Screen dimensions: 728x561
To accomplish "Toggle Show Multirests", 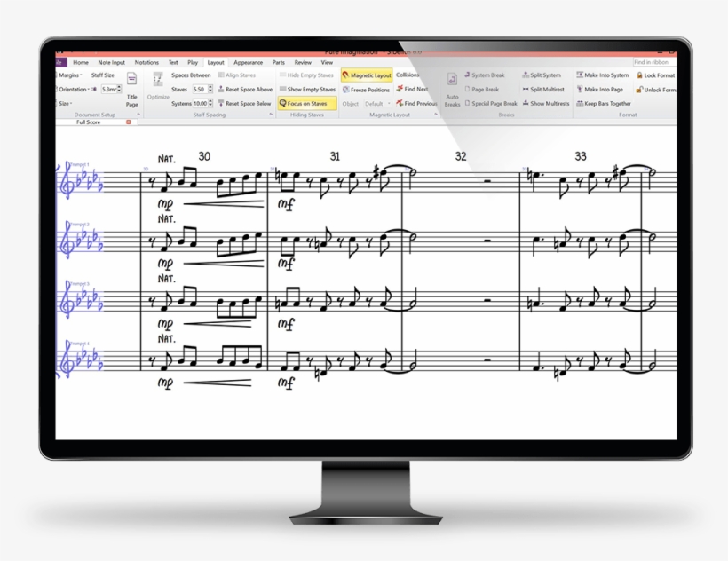I will coord(545,104).
